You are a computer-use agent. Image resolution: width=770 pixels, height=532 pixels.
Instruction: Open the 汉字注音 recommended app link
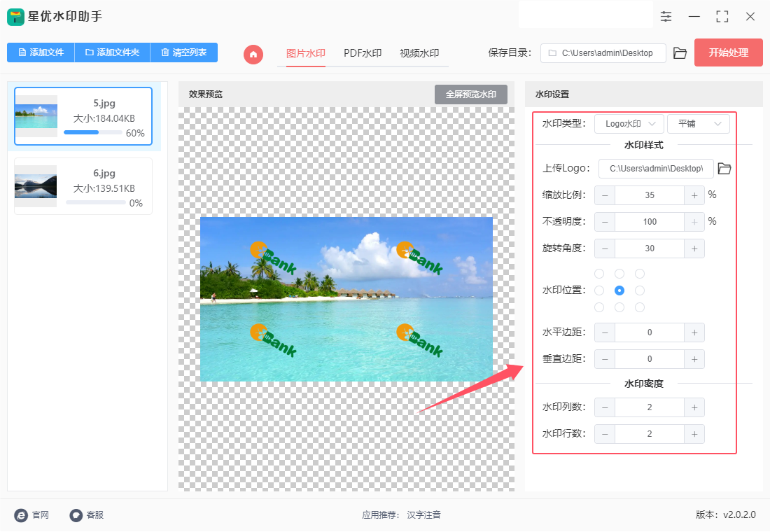pyautogui.click(x=423, y=514)
